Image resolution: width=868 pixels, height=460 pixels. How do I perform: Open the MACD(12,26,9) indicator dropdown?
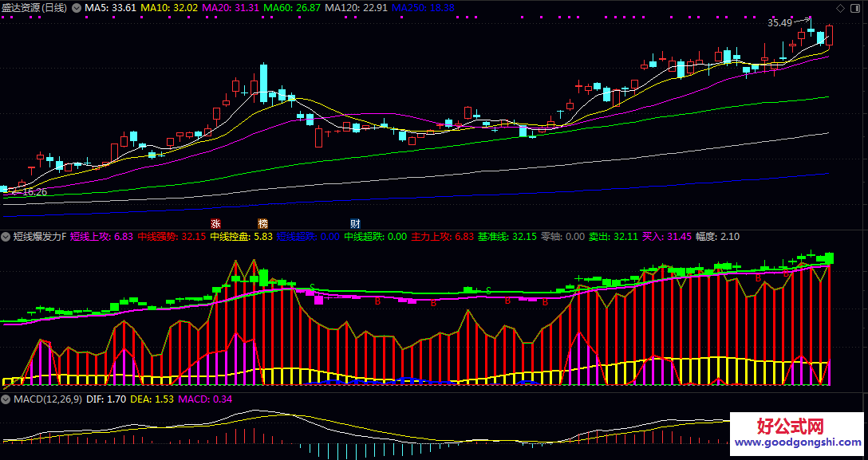click(x=6, y=398)
